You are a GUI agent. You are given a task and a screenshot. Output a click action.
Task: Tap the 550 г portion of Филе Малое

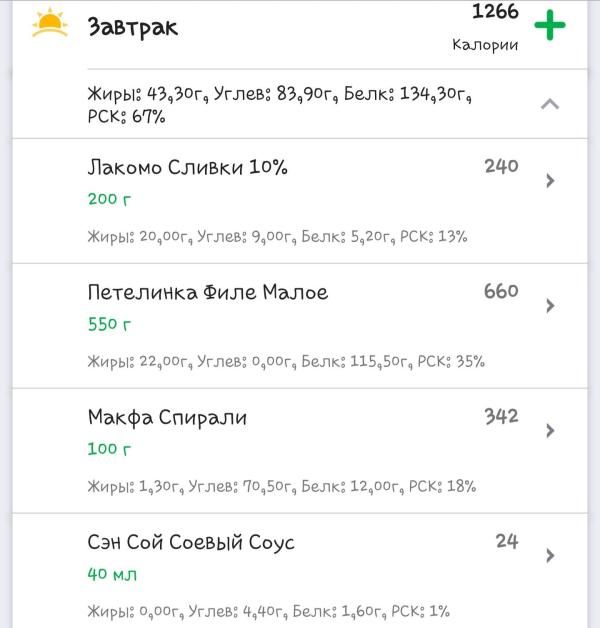[x=109, y=325]
